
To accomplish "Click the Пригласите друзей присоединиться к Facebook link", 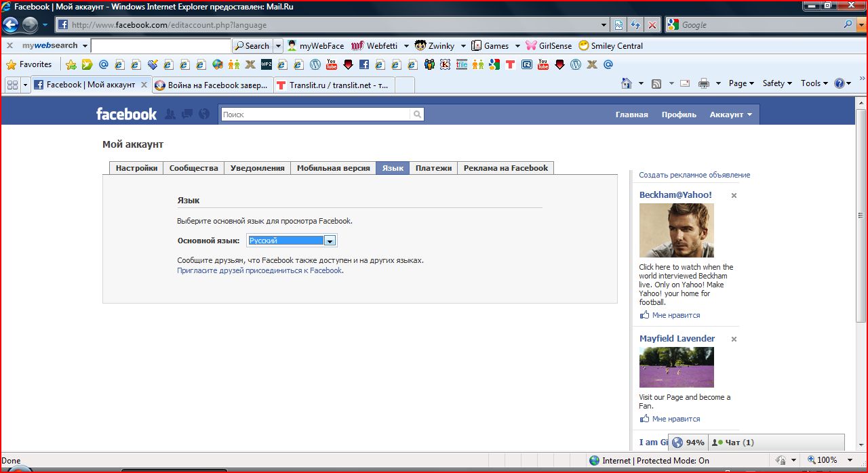I will (259, 270).
